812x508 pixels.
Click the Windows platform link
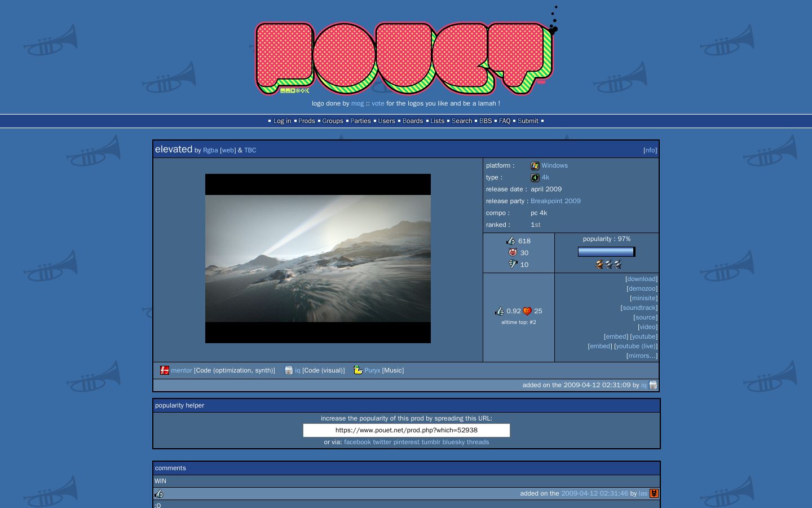click(x=555, y=165)
